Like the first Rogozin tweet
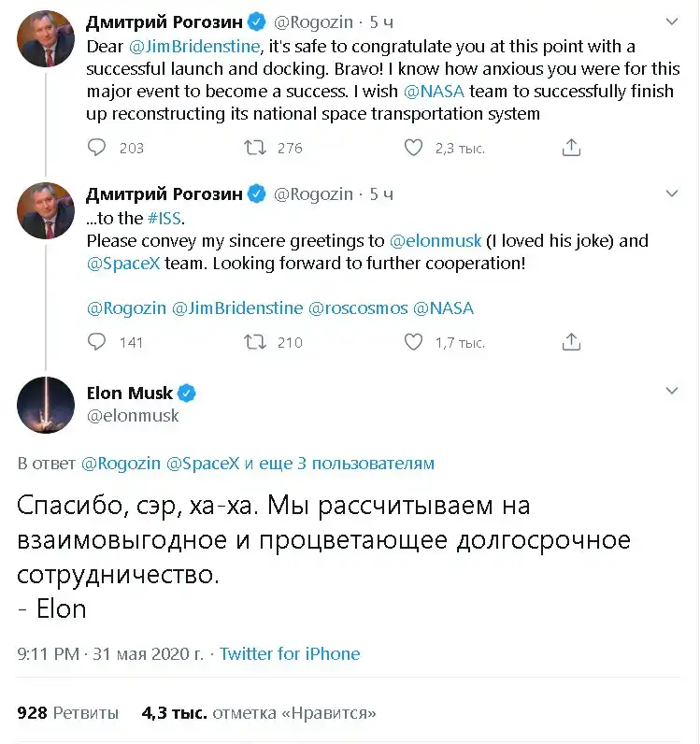This screenshot has height=744, width=700. (x=413, y=148)
